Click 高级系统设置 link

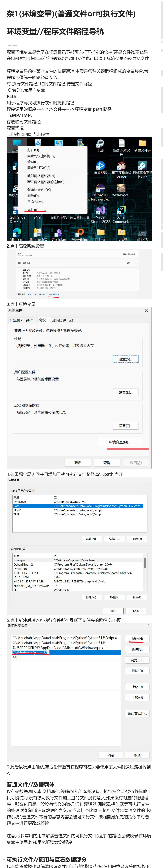pyautogui.click(x=54, y=294)
